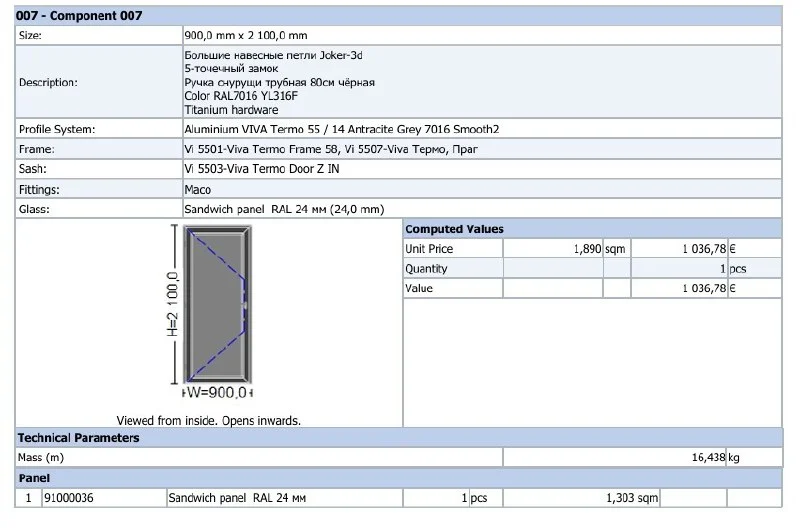Image resolution: width=800 pixels, height=530 pixels.
Task: Select the mass value "16,438 kg"
Action: 716,458
